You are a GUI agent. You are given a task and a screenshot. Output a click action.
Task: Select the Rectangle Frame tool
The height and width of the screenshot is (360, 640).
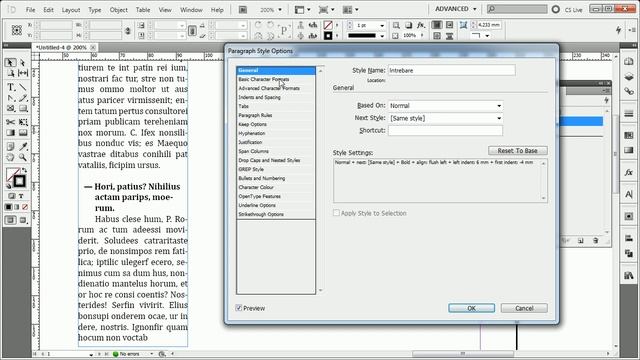pos(10,109)
